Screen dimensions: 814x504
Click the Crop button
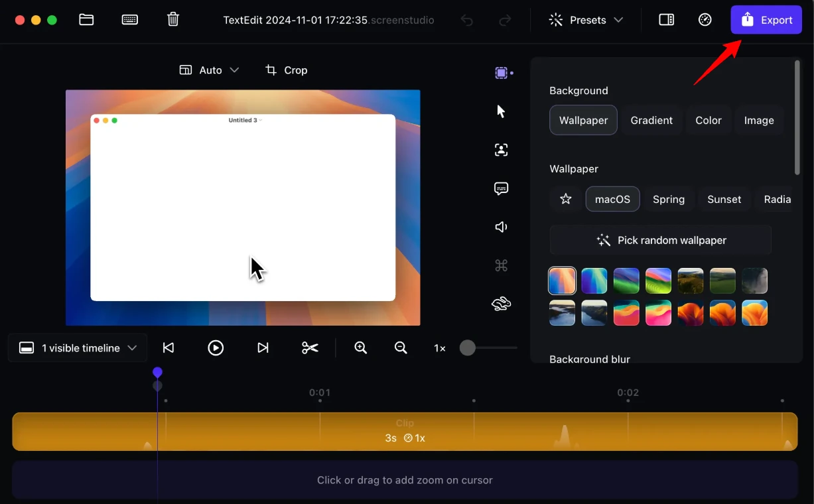pos(287,70)
